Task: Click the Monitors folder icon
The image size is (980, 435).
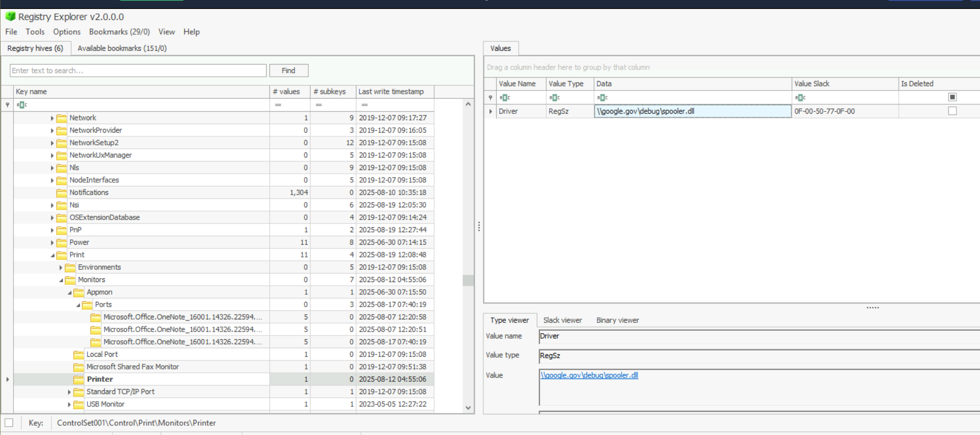Action: pyautogui.click(x=70, y=280)
